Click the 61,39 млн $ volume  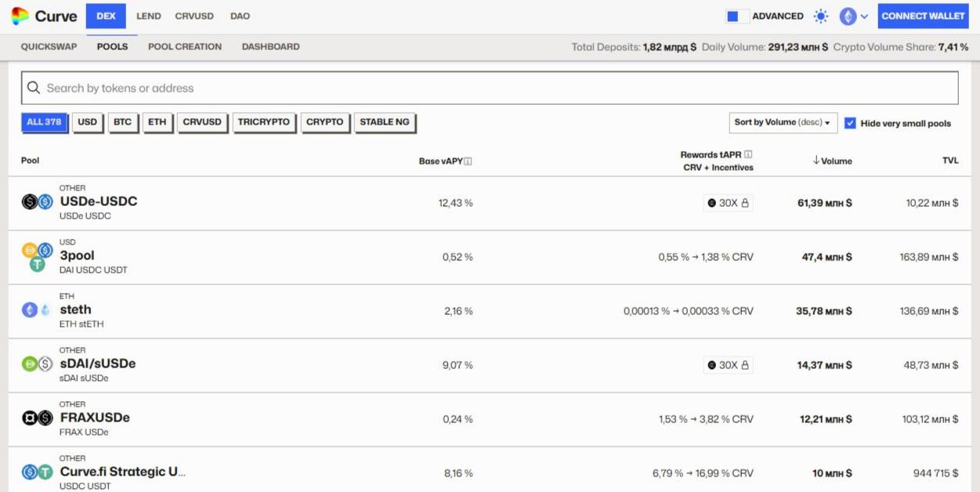click(x=825, y=203)
